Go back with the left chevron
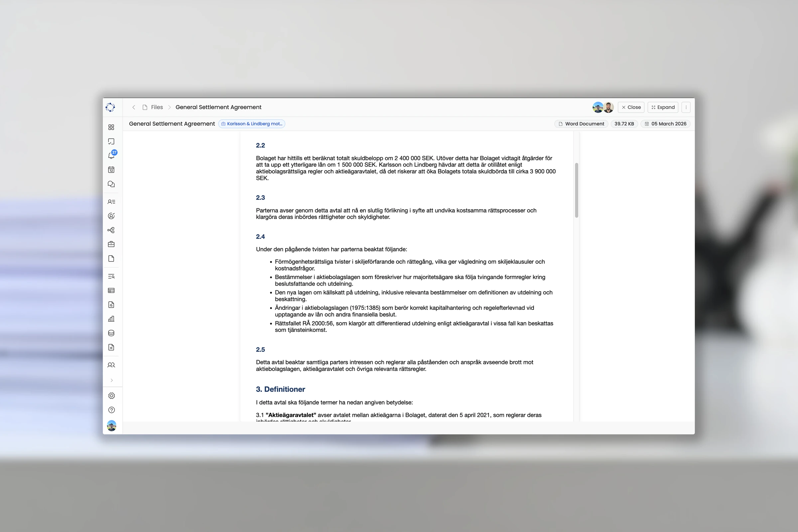 pos(134,107)
